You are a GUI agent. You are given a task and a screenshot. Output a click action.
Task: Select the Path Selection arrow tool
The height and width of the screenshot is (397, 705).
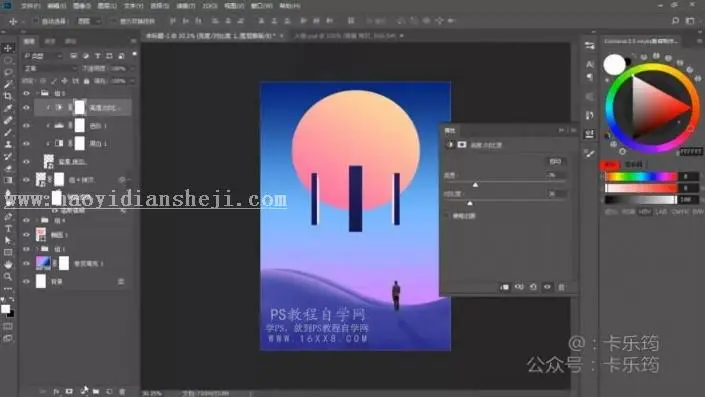tap(8, 240)
